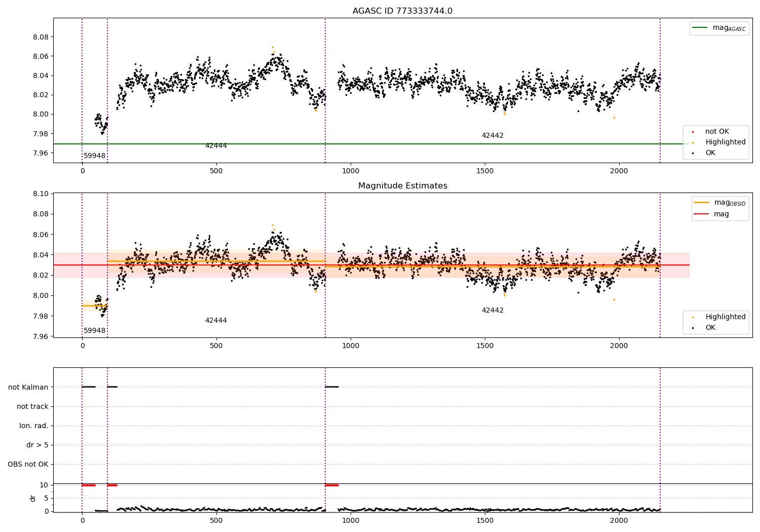Click the "Magnitude Estimates" plot title
Image resolution: width=760 pixels, height=532 pixels.
pyautogui.click(x=402, y=186)
